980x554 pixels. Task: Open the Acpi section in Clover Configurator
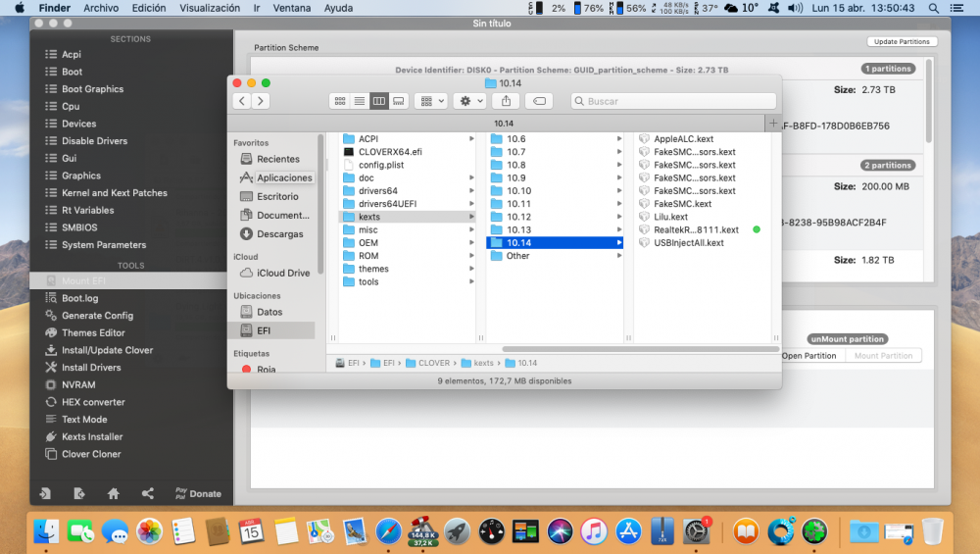point(72,54)
